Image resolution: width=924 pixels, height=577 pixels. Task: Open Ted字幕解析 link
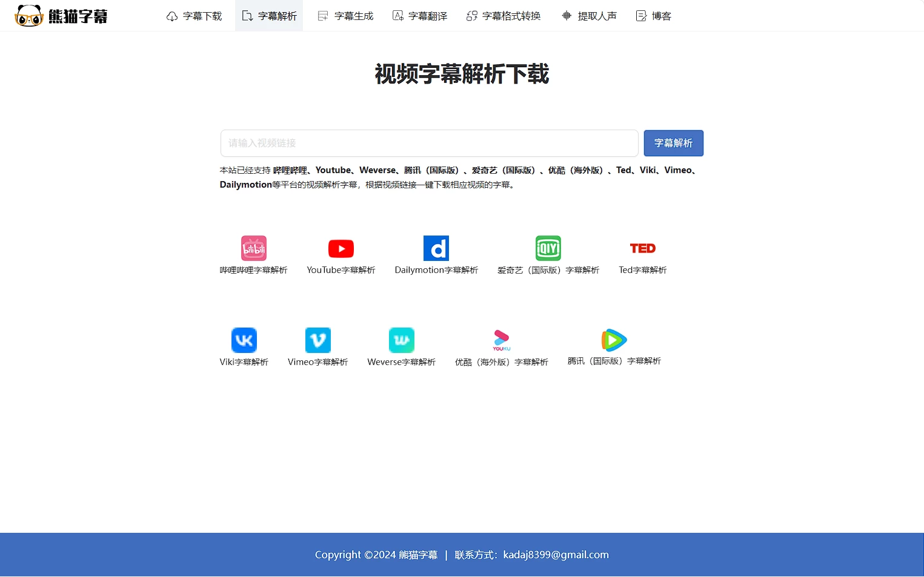coord(643,270)
